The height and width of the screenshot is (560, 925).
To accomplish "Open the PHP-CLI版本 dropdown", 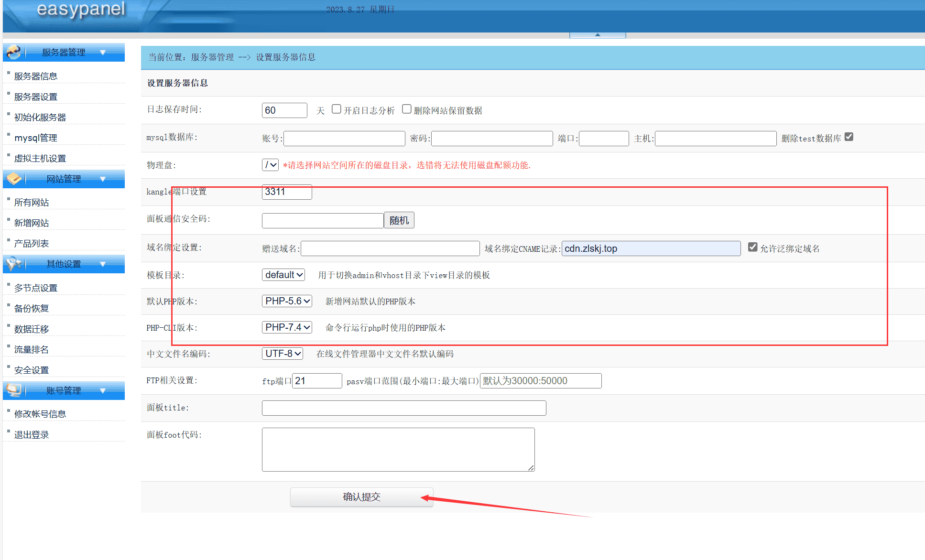I will (x=287, y=327).
